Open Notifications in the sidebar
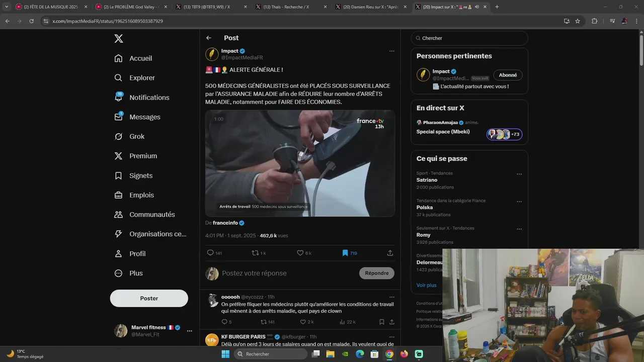 [x=142, y=98]
